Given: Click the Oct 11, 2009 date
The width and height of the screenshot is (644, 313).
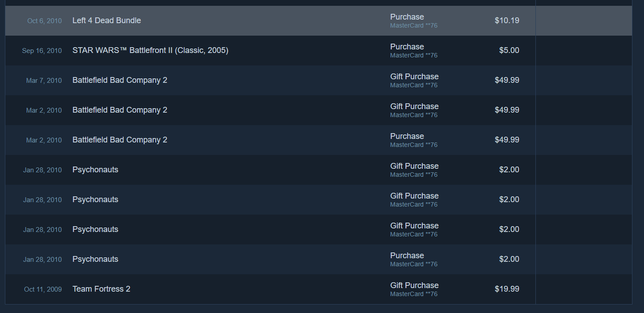Looking at the screenshot, I should coord(43,289).
